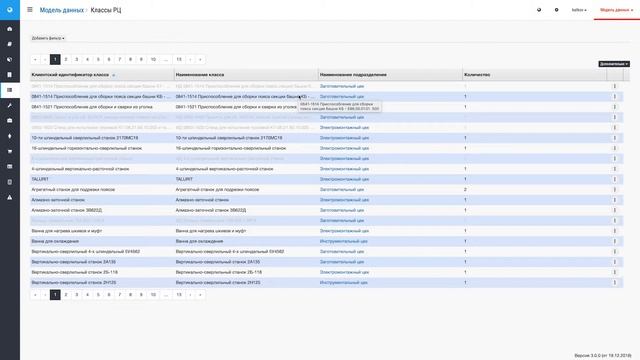Open the user account dropdown in top bar
This screenshot has height=360, width=640.
pyautogui.click(x=579, y=10)
